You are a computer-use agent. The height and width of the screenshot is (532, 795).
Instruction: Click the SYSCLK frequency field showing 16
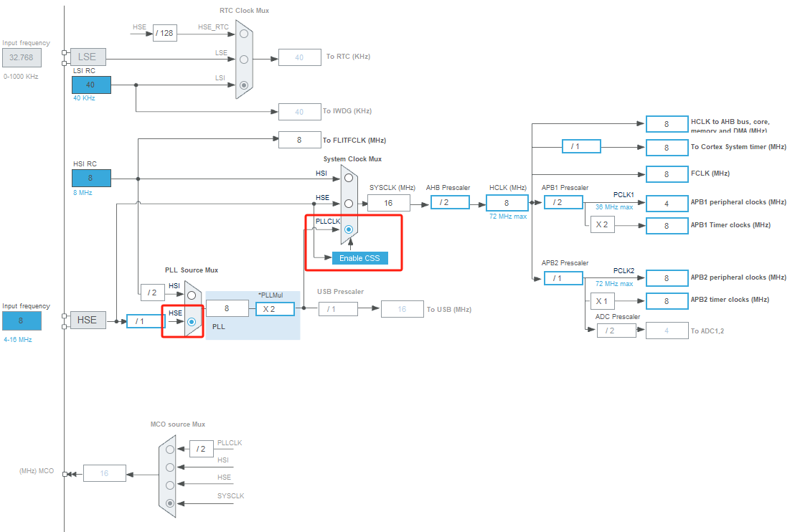389,203
